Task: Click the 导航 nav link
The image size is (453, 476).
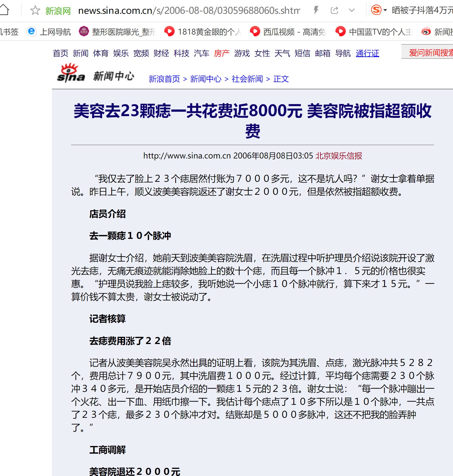Action: pyautogui.click(x=343, y=53)
